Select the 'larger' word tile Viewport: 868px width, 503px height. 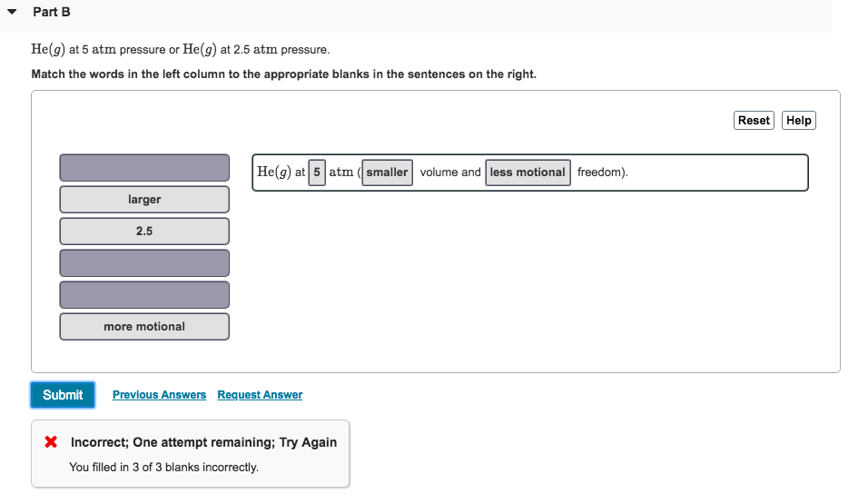pos(144,199)
